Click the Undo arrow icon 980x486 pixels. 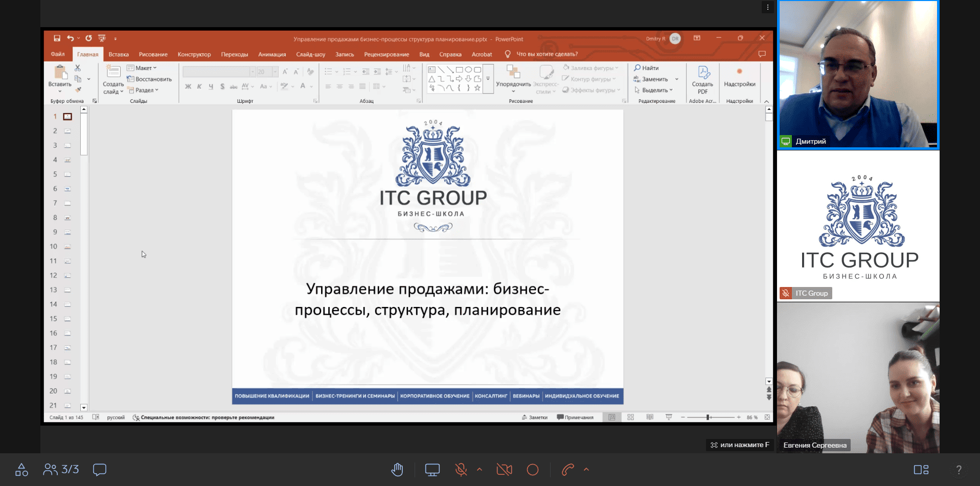click(70, 38)
